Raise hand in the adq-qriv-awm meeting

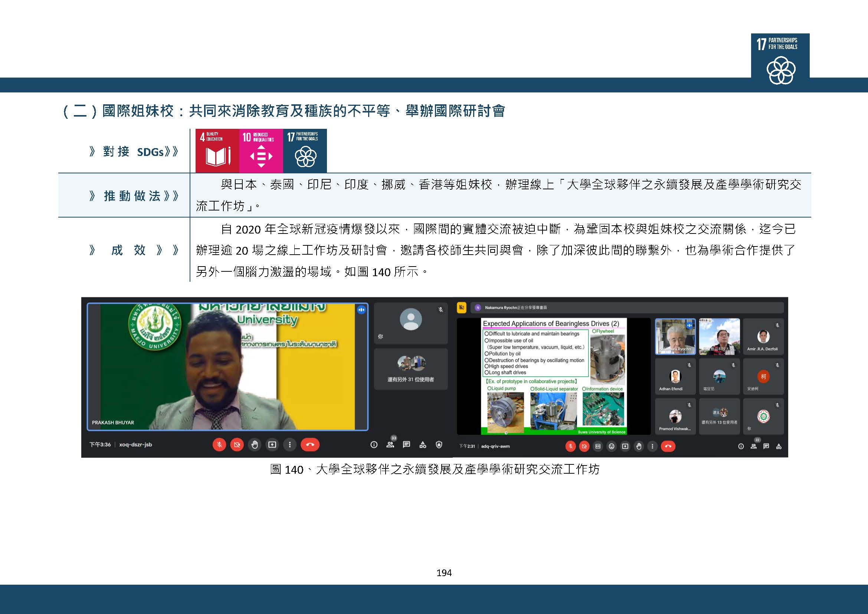tap(639, 447)
